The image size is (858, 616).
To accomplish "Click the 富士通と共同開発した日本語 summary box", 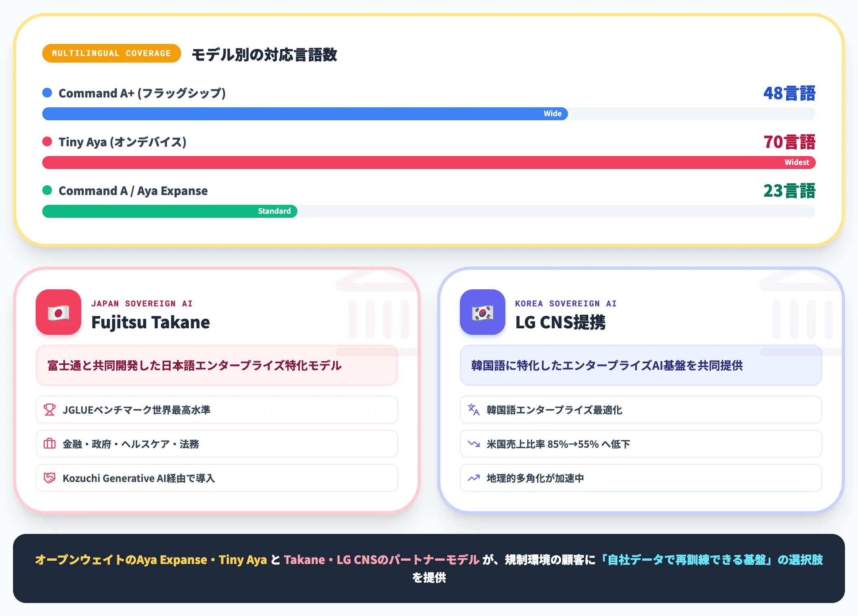I will tap(217, 365).
